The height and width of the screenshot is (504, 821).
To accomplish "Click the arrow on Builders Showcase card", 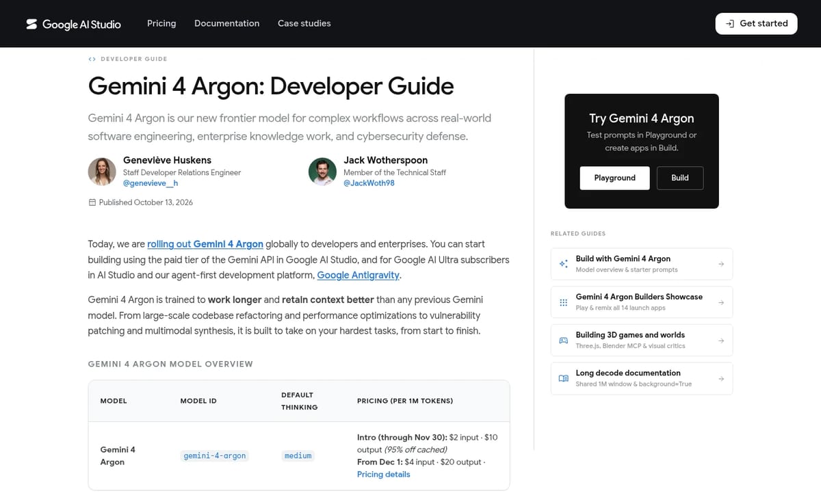I will click(721, 302).
